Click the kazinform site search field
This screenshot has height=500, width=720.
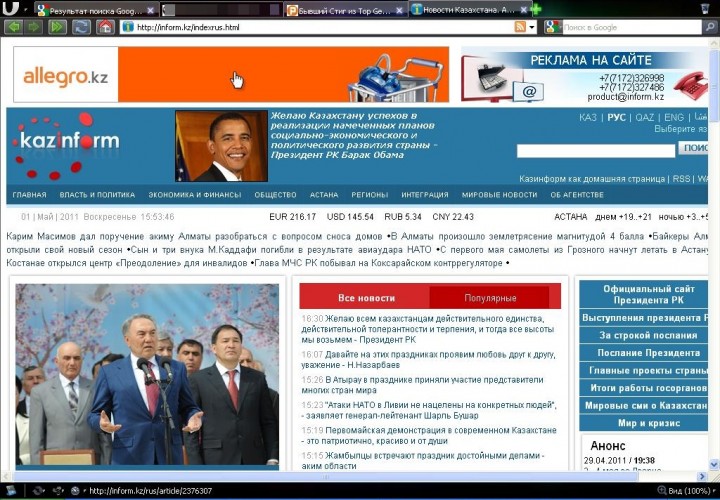[596, 151]
